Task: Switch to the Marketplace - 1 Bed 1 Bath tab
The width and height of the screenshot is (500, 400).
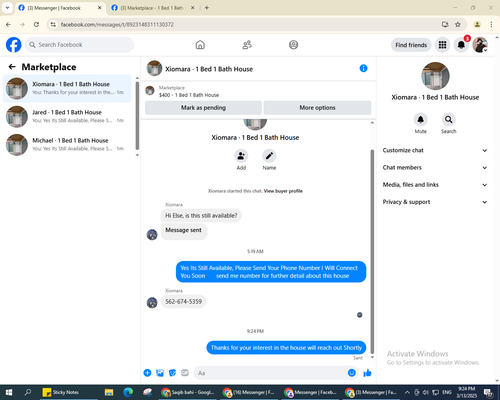Action: click(153, 8)
